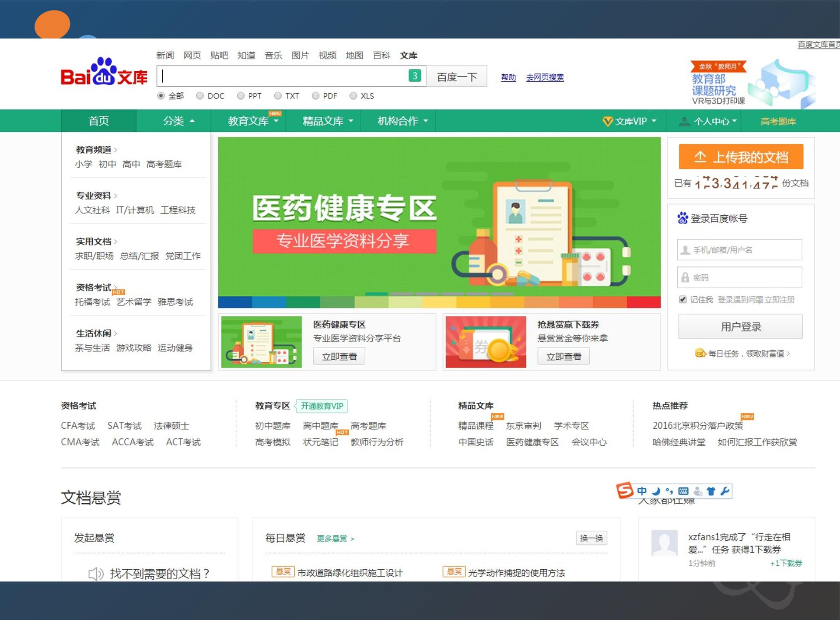Click the Sogou skin shirt icon
This screenshot has width=840, height=620.
click(x=711, y=491)
